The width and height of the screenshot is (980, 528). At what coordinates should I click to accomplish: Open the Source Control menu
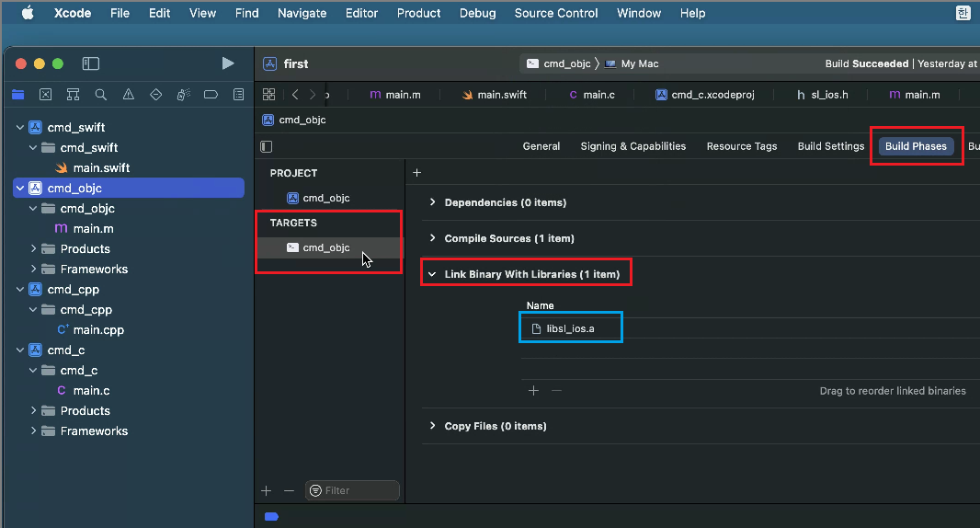pyautogui.click(x=556, y=13)
